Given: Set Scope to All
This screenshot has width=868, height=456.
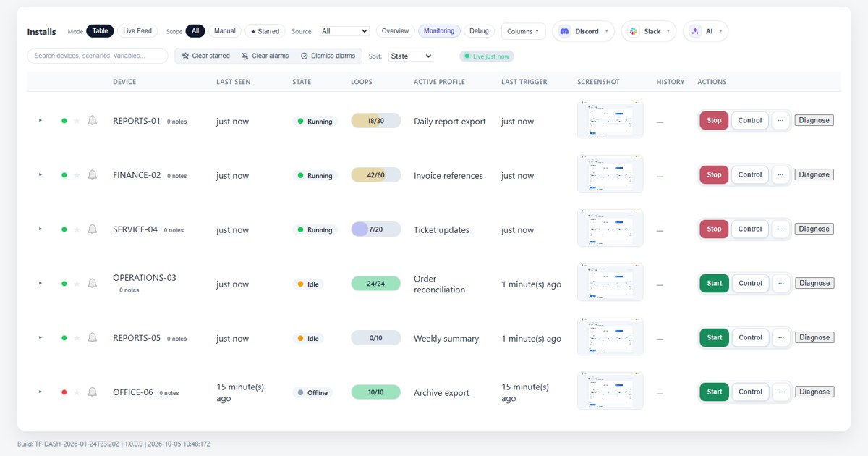Looking at the screenshot, I should [195, 31].
